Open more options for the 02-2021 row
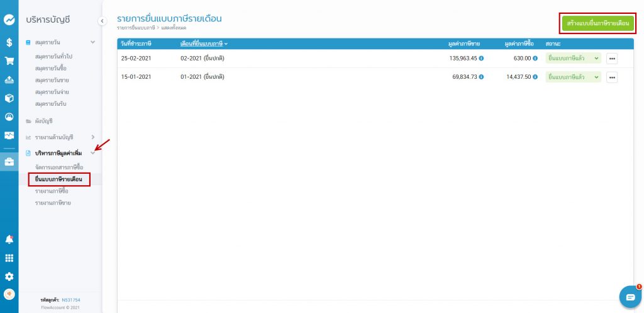The height and width of the screenshot is (313, 644). 612,59
